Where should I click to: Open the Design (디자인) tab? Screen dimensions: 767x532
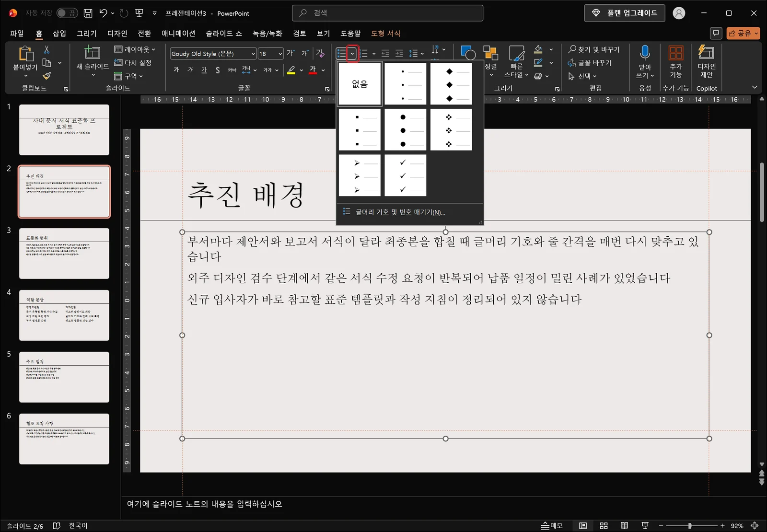coord(117,33)
